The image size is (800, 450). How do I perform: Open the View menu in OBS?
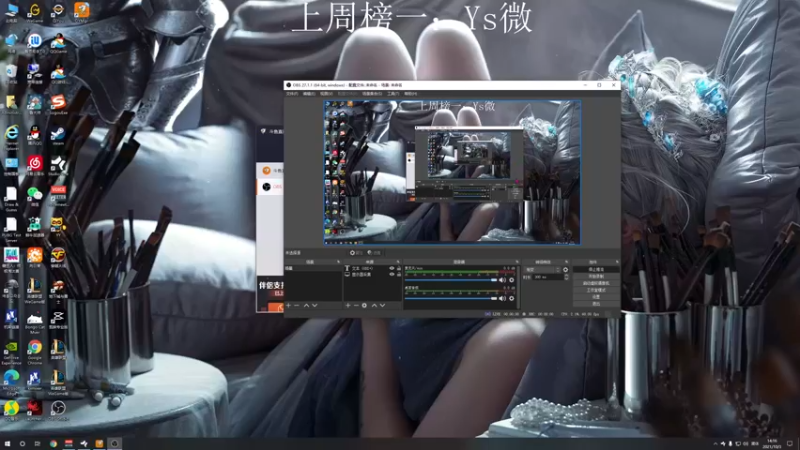click(x=326, y=94)
